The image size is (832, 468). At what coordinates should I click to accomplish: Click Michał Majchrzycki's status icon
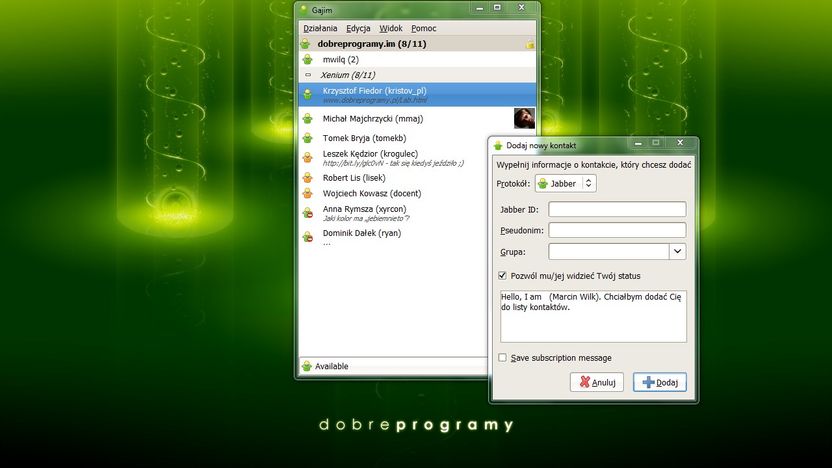(308, 118)
